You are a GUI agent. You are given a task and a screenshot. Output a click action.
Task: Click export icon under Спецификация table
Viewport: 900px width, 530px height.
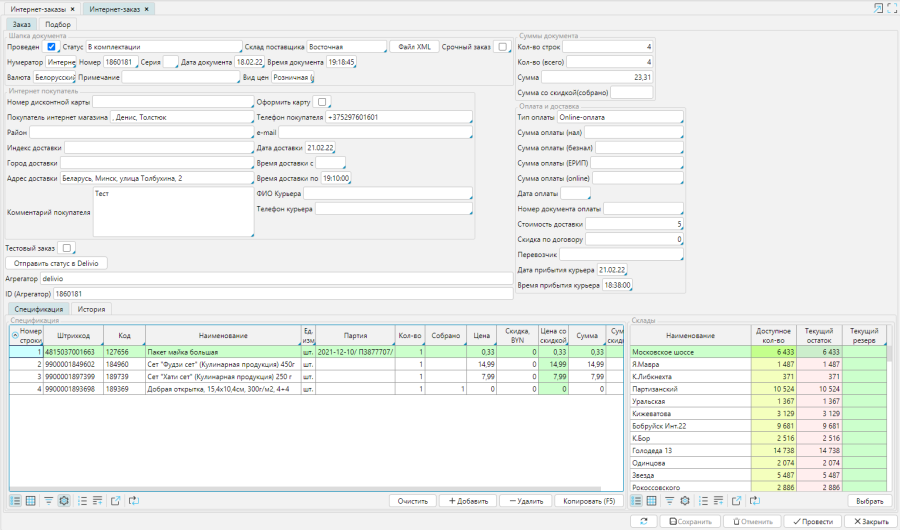[x=116, y=500]
